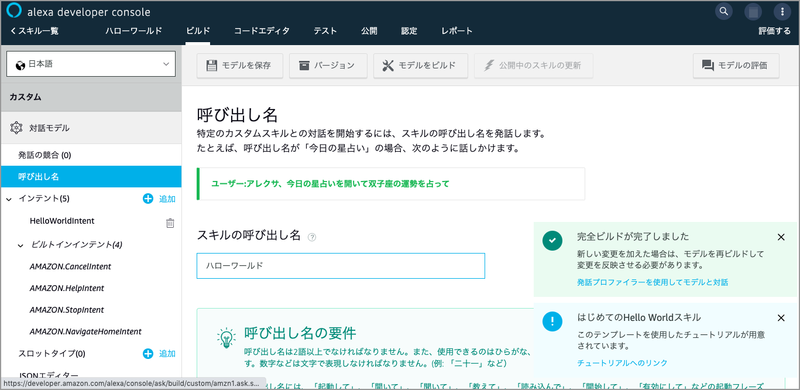800x390 pixels.
Task: Click the lightbulb icon in requirements box
Action: (226, 338)
